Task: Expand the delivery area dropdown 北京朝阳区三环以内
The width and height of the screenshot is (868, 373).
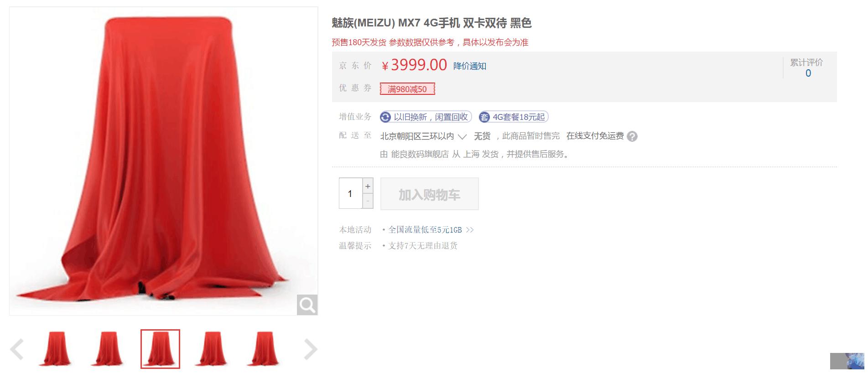Action: [423, 136]
